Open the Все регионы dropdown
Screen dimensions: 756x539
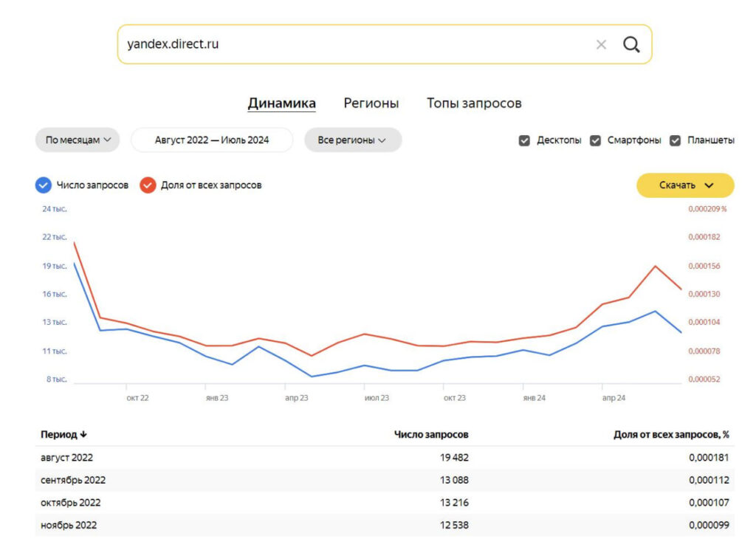click(x=352, y=140)
